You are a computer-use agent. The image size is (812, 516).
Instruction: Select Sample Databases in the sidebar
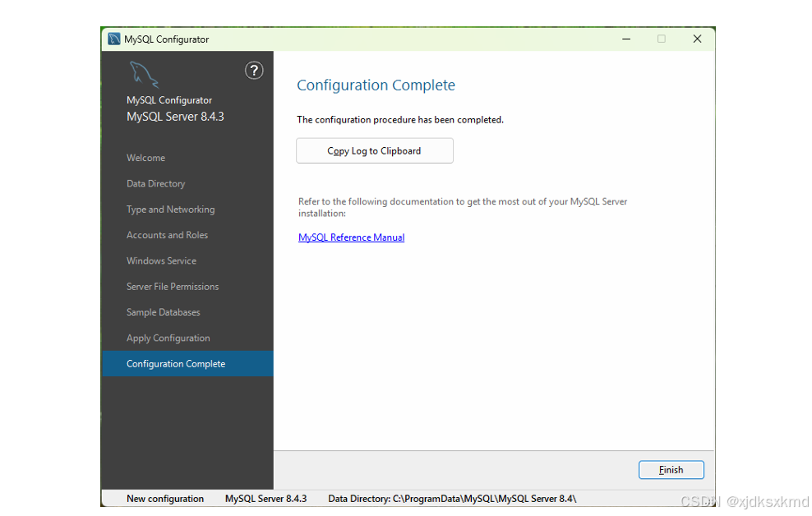(163, 312)
